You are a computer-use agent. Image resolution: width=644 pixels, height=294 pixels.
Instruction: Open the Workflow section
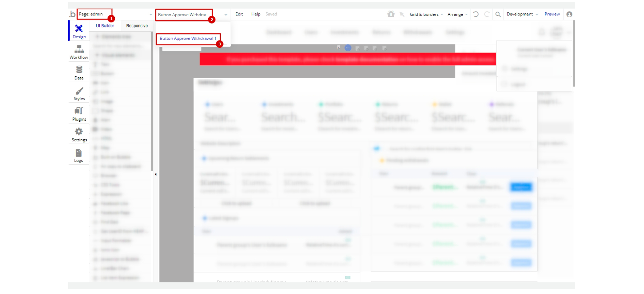(x=79, y=52)
